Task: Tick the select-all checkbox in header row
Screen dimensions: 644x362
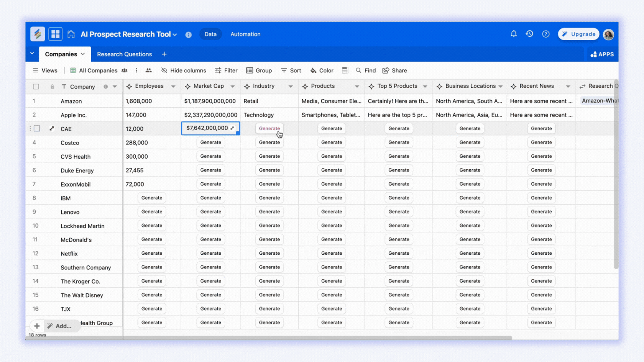Action: tap(36, 87)
